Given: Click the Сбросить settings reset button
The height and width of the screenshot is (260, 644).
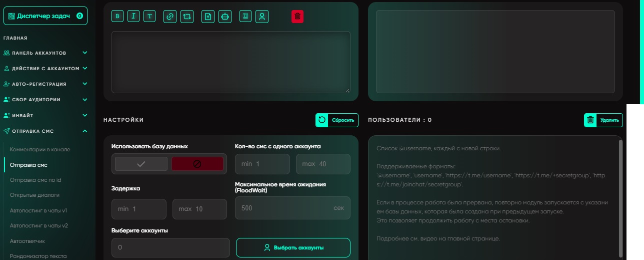Looking at the screenshot, I should coord(337,120).
